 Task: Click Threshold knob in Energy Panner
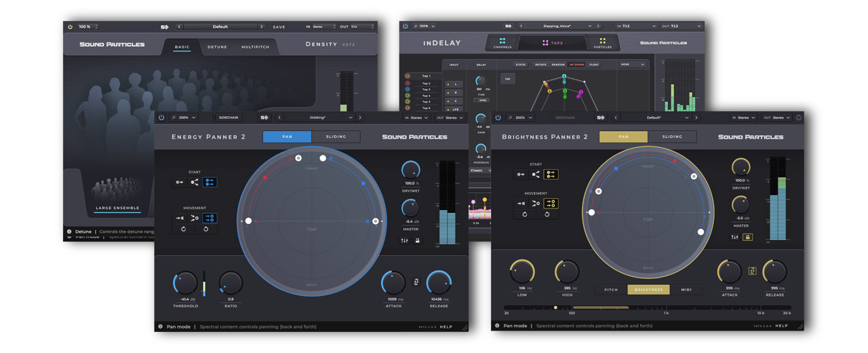(185, 283)
